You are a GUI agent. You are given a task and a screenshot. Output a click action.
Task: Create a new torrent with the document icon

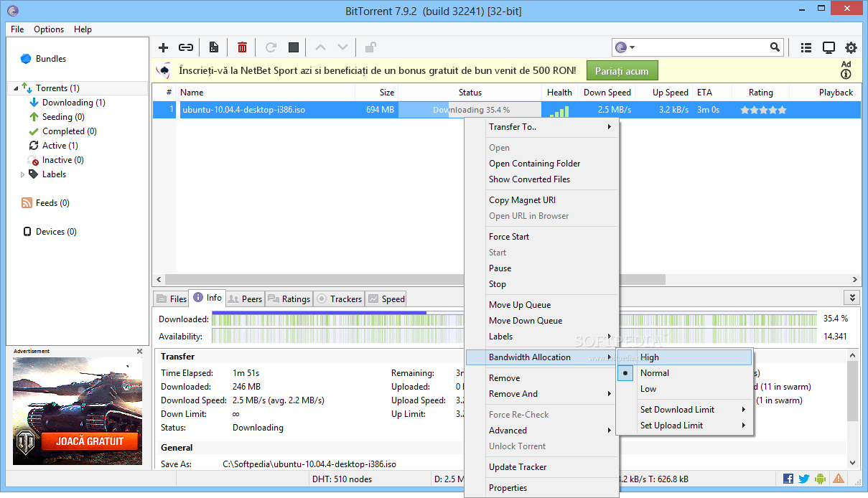click(x=213, y=47)
